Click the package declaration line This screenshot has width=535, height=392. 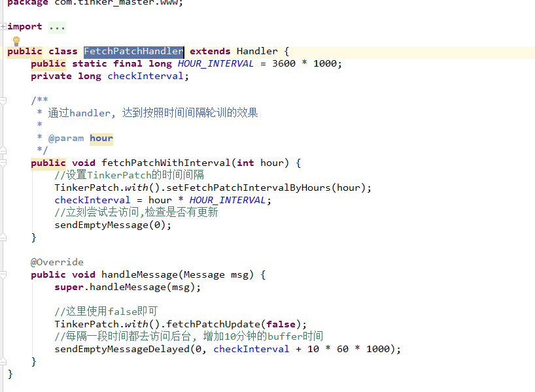coord(95,3)
